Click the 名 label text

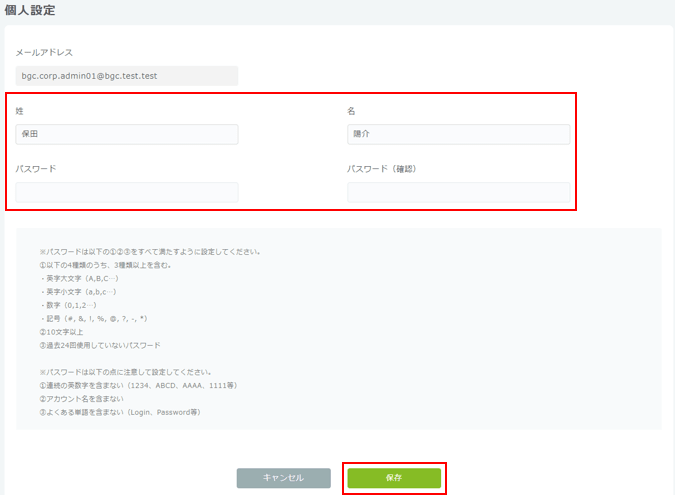click(x=352, y=110)
